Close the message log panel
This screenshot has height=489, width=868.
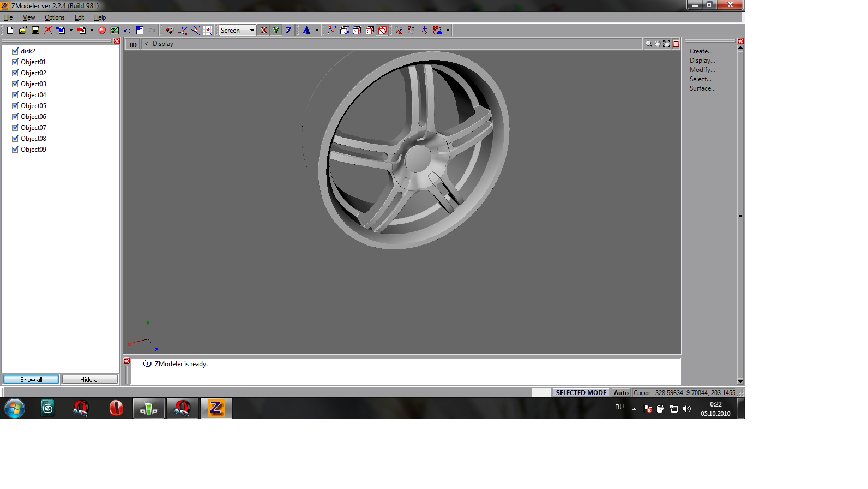[x=127, y=361]
